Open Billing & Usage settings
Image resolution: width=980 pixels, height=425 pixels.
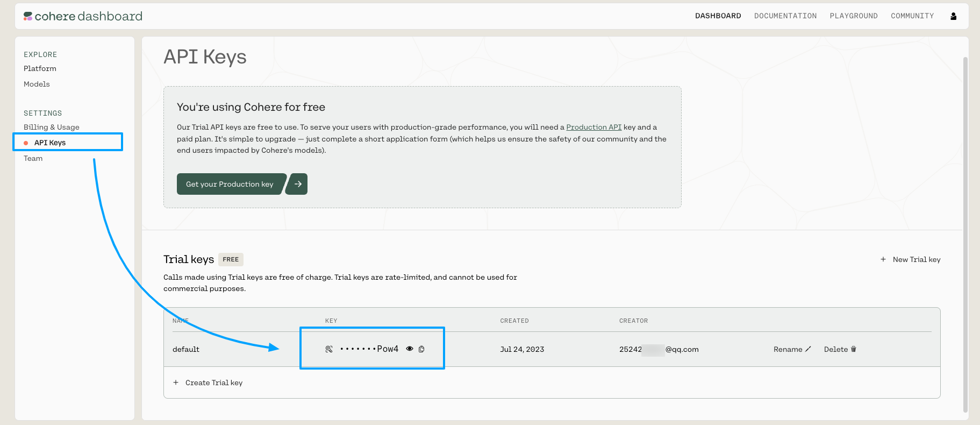[x=52, y=127]
